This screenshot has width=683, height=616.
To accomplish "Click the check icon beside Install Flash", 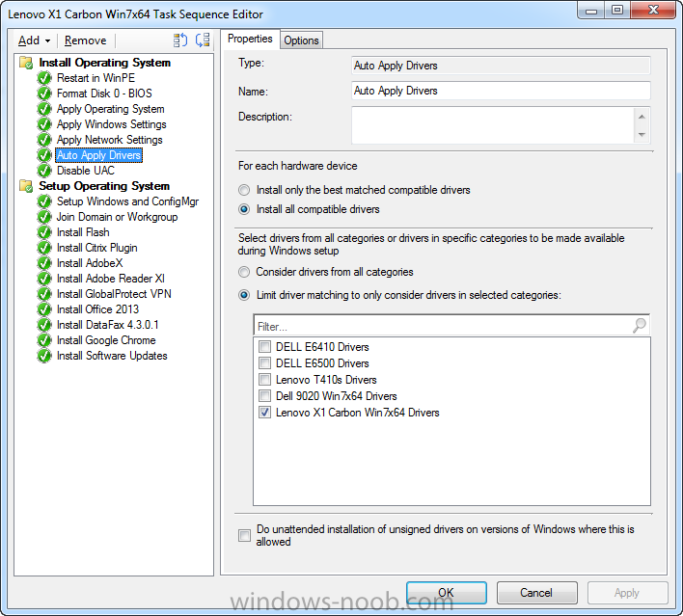I will tap(44, 232).
